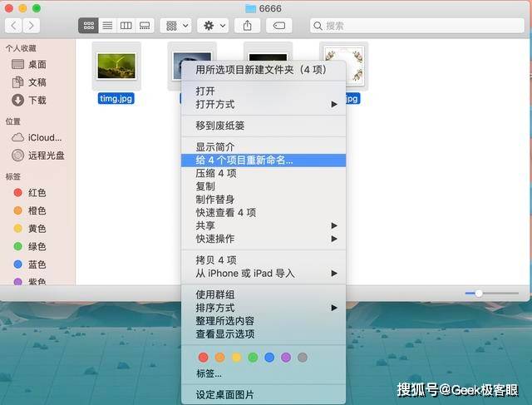Apply the blue tag color in context menu

269,357
